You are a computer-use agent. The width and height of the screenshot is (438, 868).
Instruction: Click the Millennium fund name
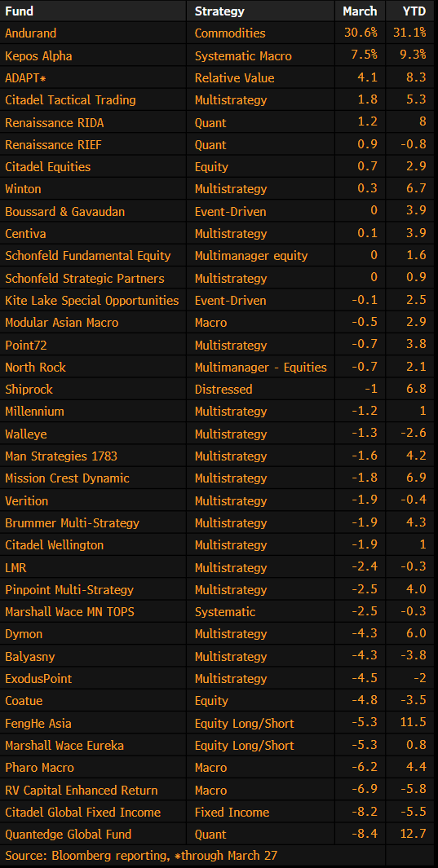click(34, 412)
